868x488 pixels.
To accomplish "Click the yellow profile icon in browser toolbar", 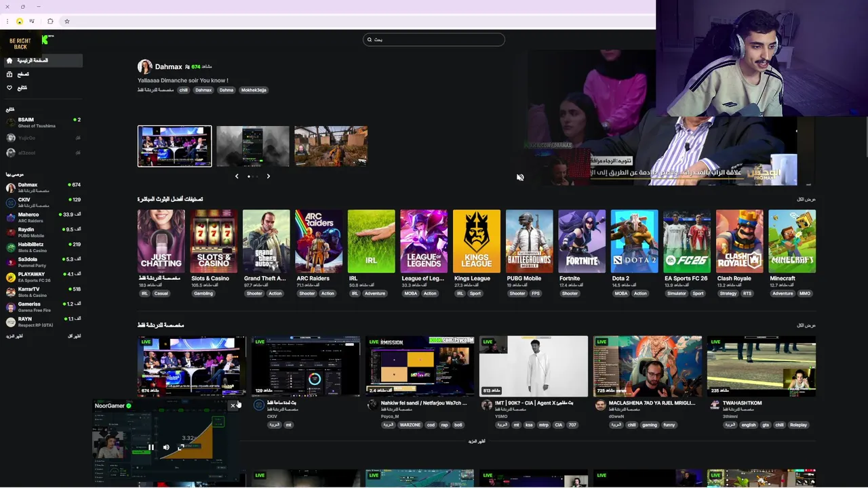I will (x=20, y=21).
